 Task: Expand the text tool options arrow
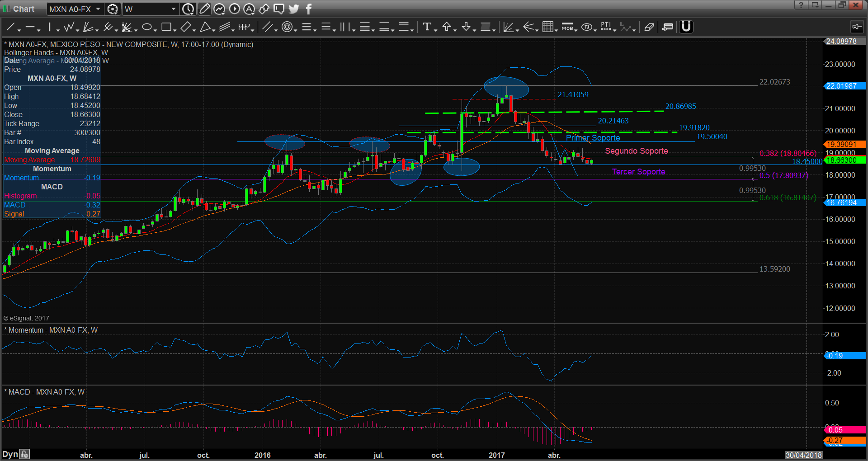click(x=435, y=30)
